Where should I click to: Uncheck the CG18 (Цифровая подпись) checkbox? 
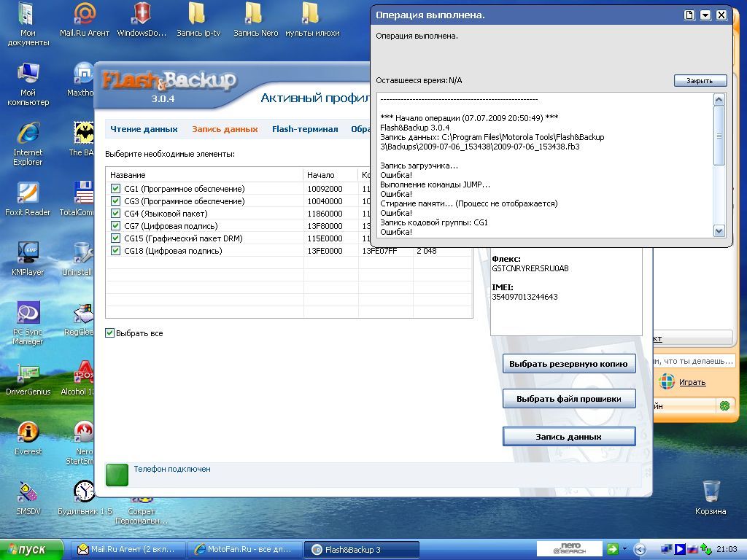tap(115, 251)
